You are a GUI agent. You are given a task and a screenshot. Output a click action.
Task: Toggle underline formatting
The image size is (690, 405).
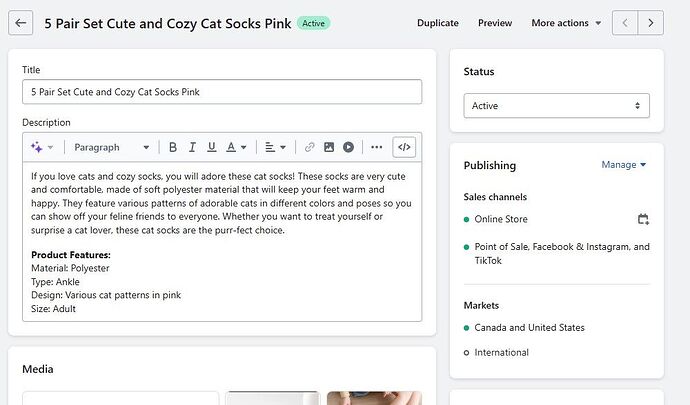[212, 147]
